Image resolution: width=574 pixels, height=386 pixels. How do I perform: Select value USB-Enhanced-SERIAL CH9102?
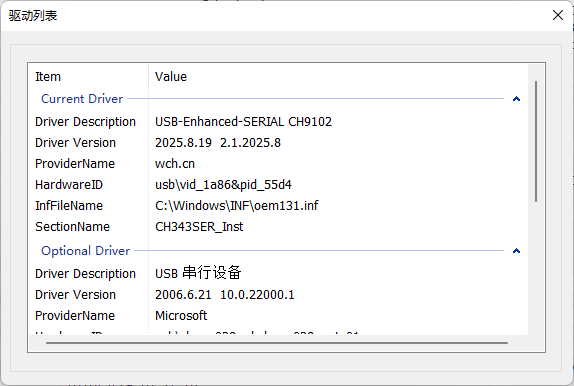[243, 122]
